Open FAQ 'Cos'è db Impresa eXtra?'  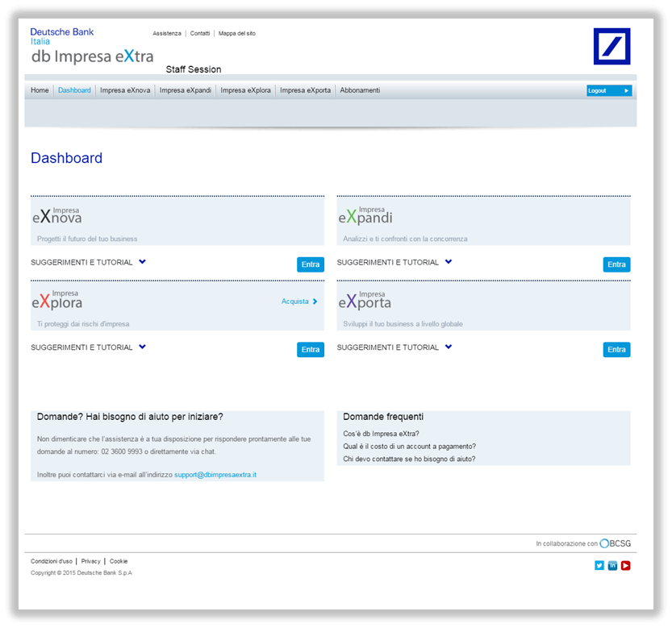tap(381, 434)
